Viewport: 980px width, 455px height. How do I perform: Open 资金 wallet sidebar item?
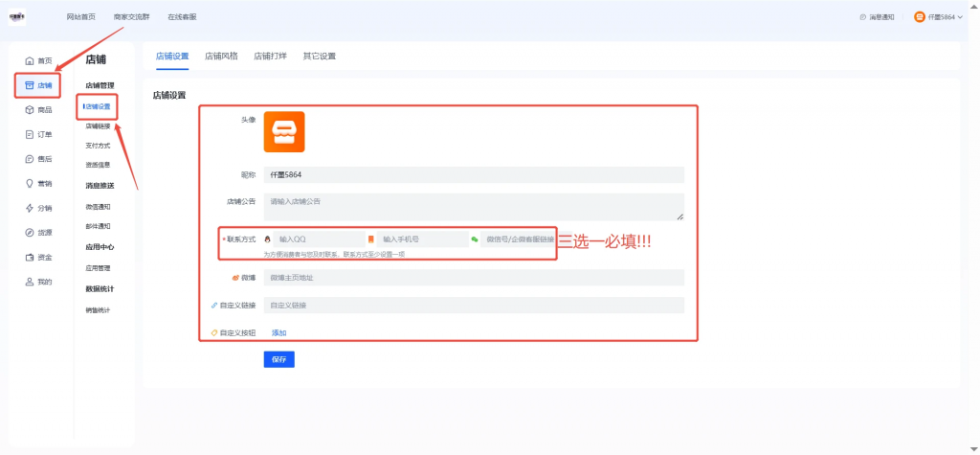click(x=38, y=258)
